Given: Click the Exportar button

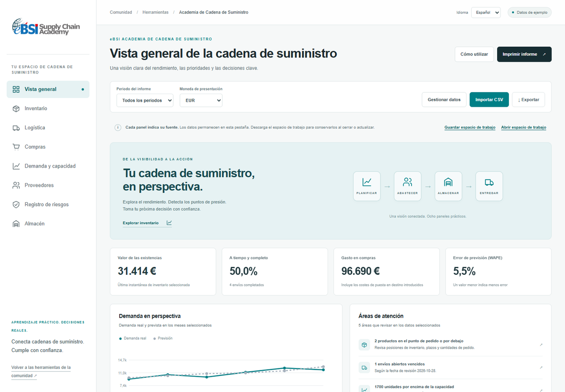Looking at the screenshot, I should click(x=528, y=100).
